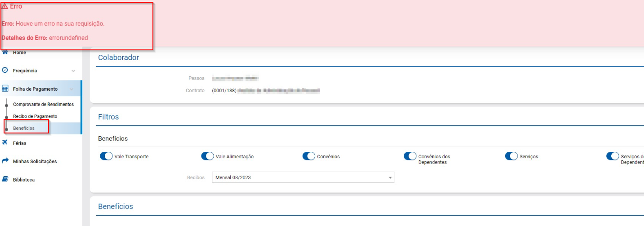Open the Recibos dropdown Mensal 08/2023
This screenshot has width=644, height=226.
(x=303, y=177)
